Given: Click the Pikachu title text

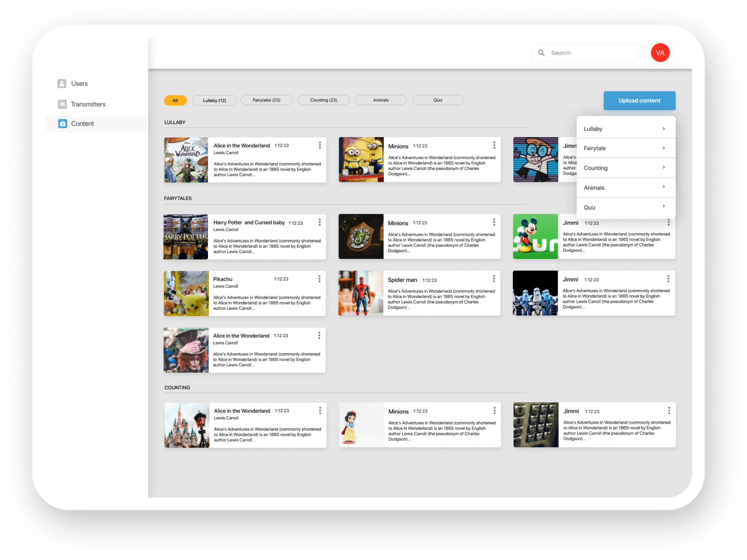Looking at the screenshot, I should [x=223, y=279].
